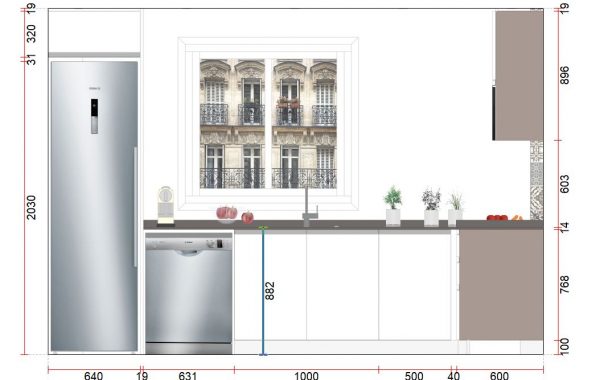Click the 1000 width dimension label
The height and width of the screenshot is (380, 600).
point(306,375)
